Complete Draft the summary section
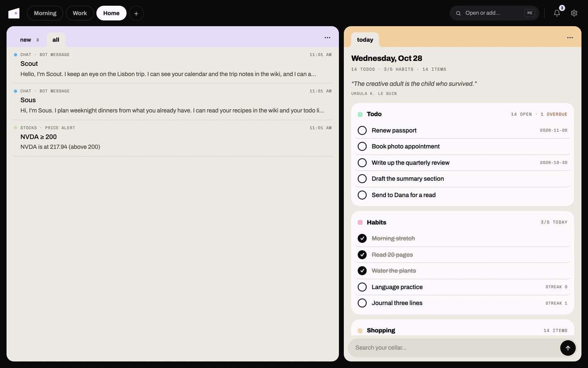The image size is (588, 368). 362,179
